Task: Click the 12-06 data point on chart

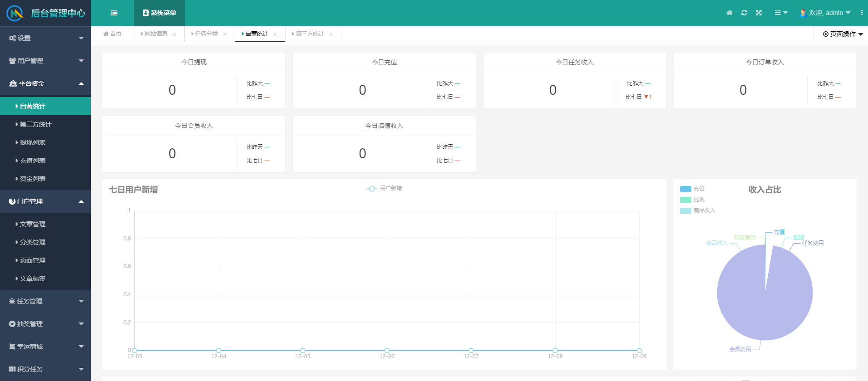Action: click(387, 351)
